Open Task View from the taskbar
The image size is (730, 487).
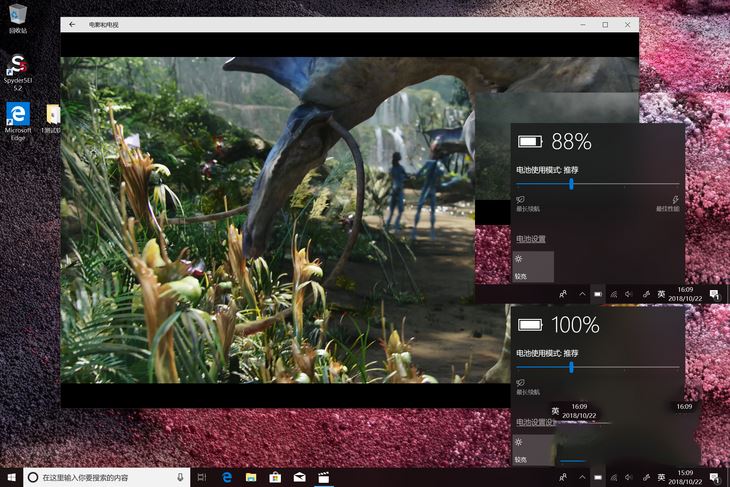(202, 477)
